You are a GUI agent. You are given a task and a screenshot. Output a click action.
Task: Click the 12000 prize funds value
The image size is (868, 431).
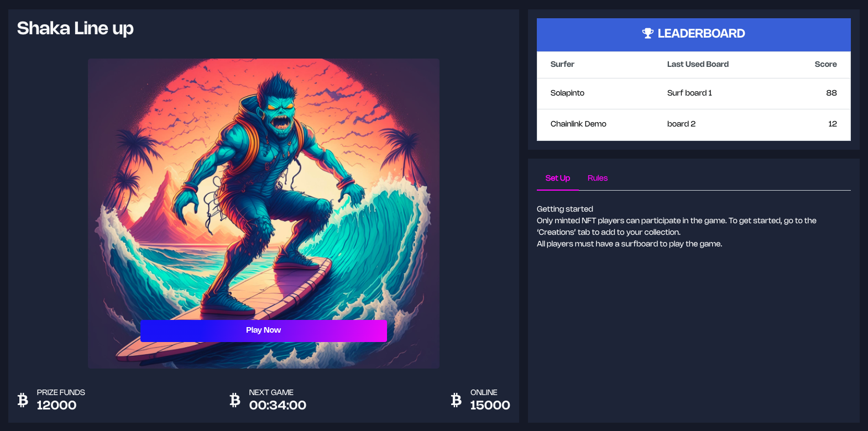pyautogui.click(x=56, y=405)
